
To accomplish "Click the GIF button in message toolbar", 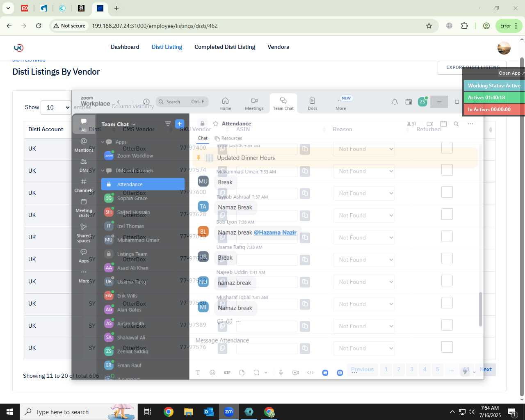I will [227, 372].
